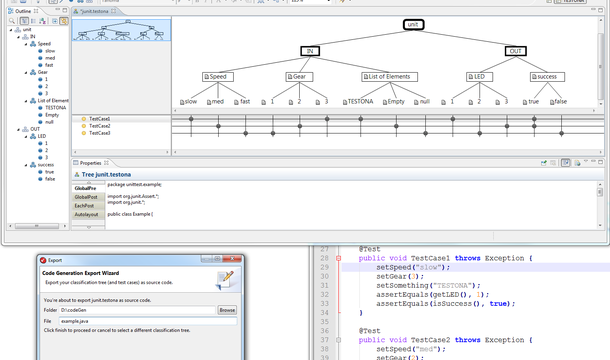Collapse the Gear classification in Outline
610x360 pixels.
26,72
